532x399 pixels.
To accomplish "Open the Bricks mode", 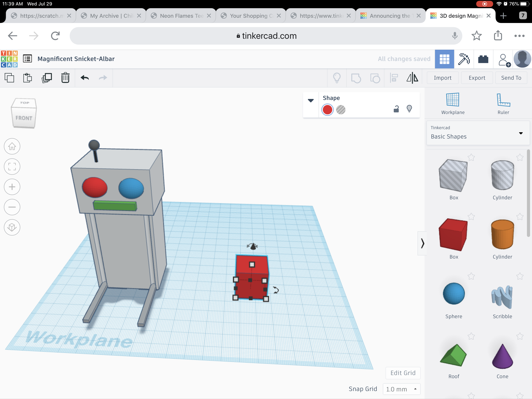I will (483, 59).
